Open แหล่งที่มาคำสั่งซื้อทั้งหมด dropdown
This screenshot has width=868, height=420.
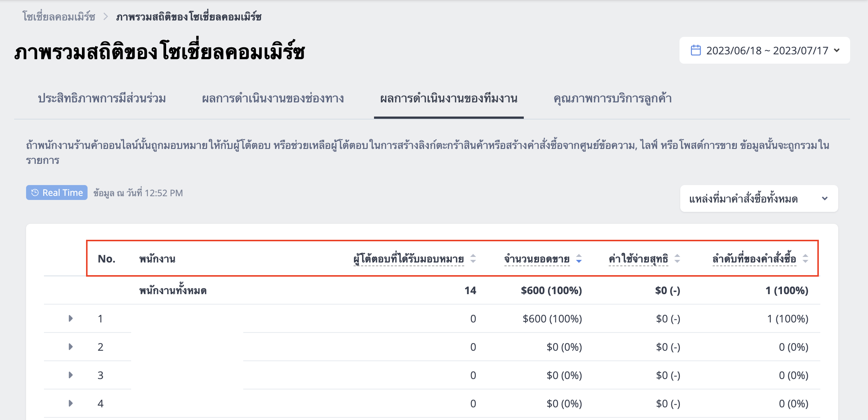pos(759,198)
